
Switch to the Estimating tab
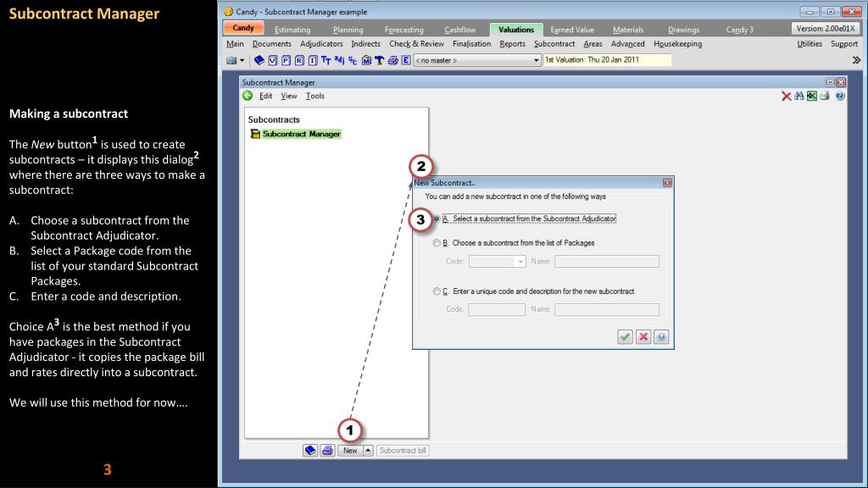pyautogui.click(x=292, y=30)
